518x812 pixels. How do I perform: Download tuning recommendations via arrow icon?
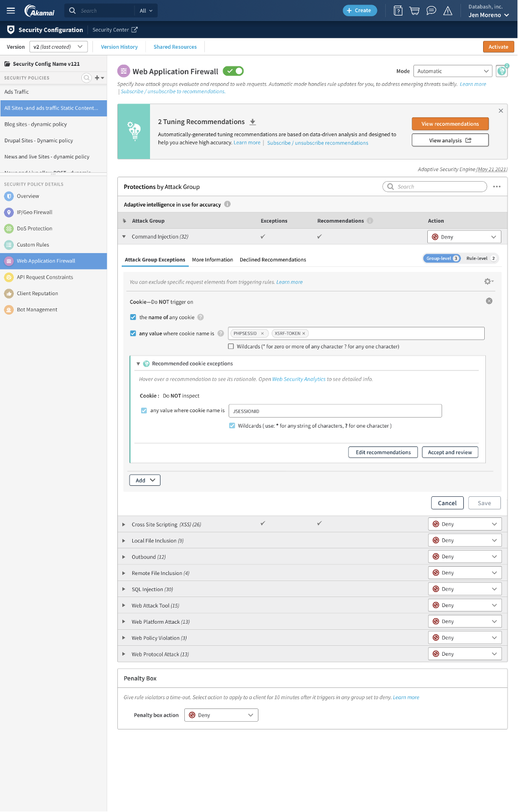coord(253,122)
